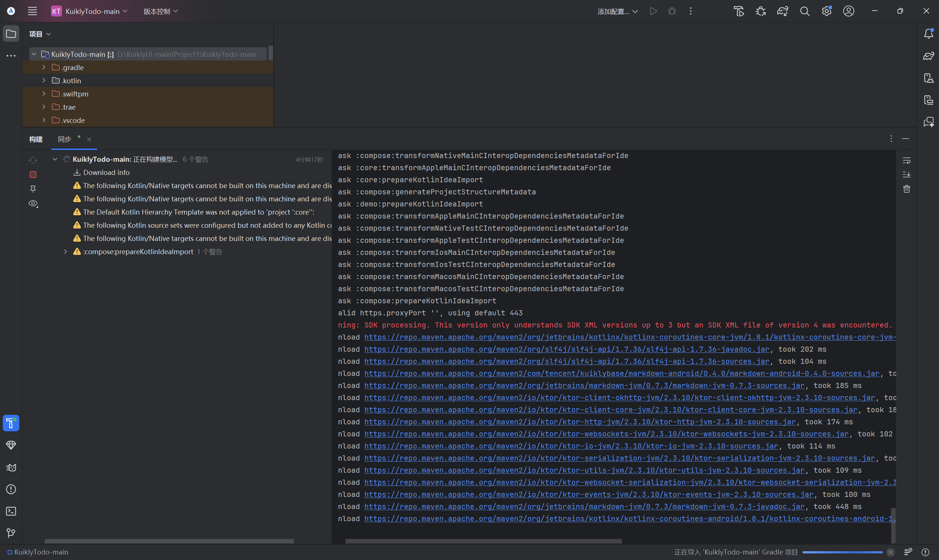Toggle the eye view options button

point(33,204)
